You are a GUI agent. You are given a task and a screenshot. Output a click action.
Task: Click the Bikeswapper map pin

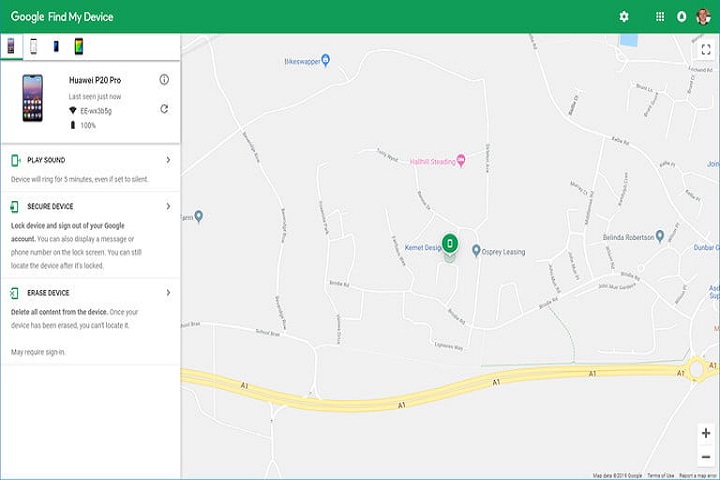325,58
